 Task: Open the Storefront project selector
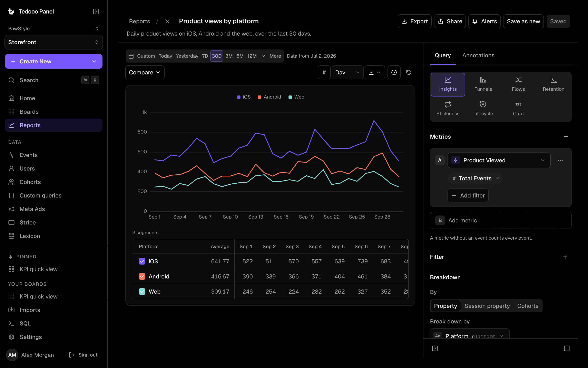point(53,42)
